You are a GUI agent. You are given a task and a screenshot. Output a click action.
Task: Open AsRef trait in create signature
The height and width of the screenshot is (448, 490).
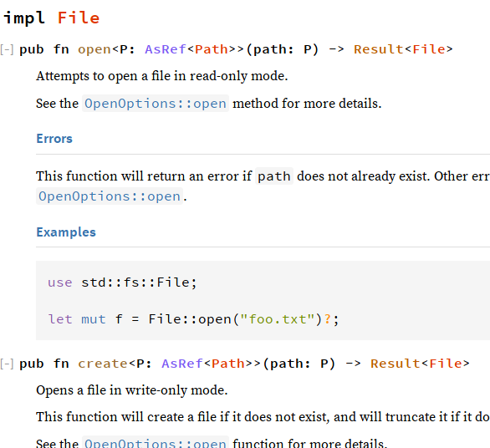click(182, 364)
